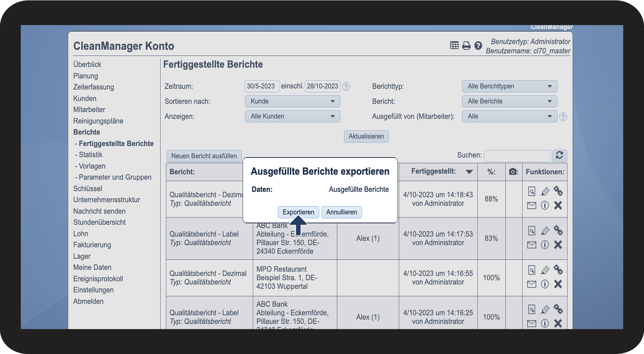Screen dimensions: 644x354
Task: Click the Zeitraum start date field 30/5-2023
Action: coord(262,86)
